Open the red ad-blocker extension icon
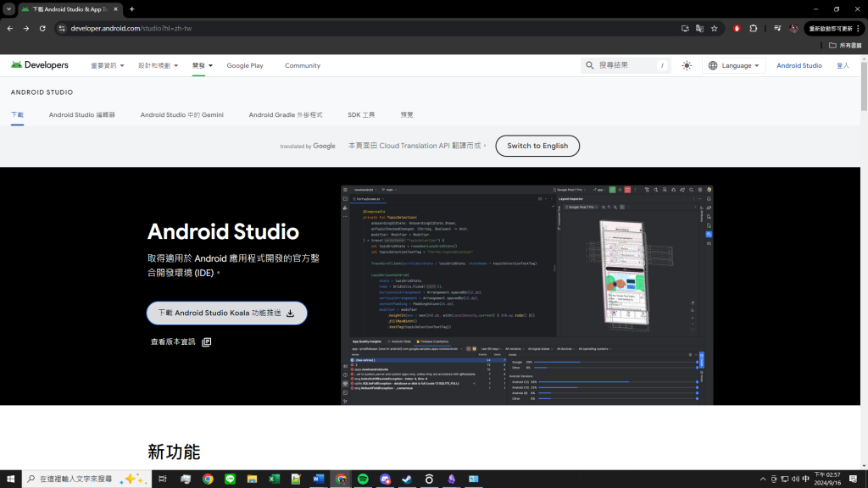The width and height of the screenshot is (868, 488). point(737,28)
